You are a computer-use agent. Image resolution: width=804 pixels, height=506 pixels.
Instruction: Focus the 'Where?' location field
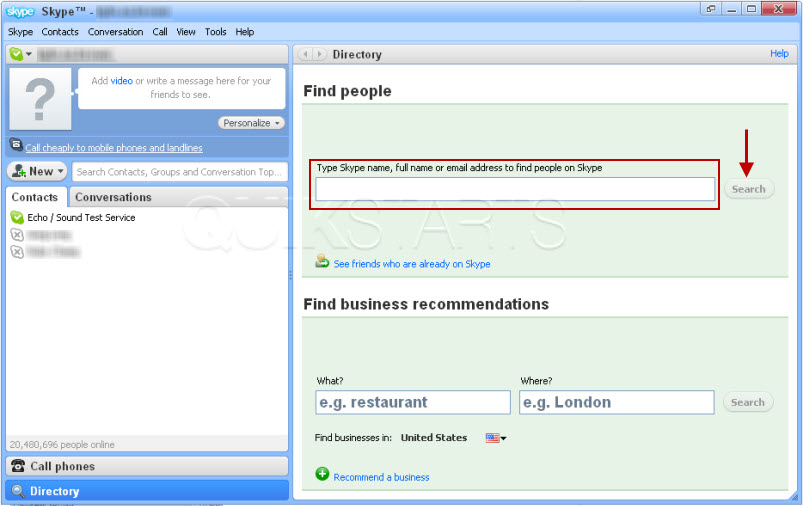(617, 402)
